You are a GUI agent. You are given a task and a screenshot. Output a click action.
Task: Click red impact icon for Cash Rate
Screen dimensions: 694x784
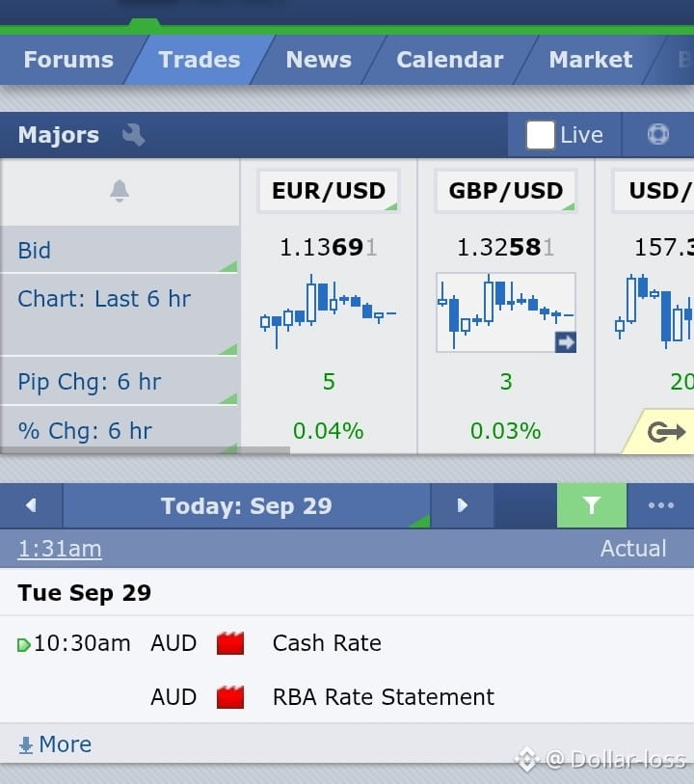(230, 643)
